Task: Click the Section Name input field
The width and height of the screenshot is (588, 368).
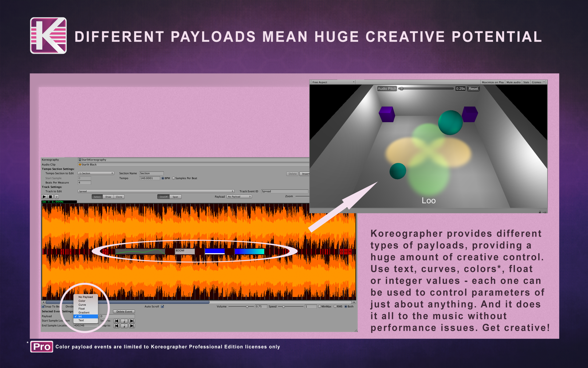Action: point(151,173)
